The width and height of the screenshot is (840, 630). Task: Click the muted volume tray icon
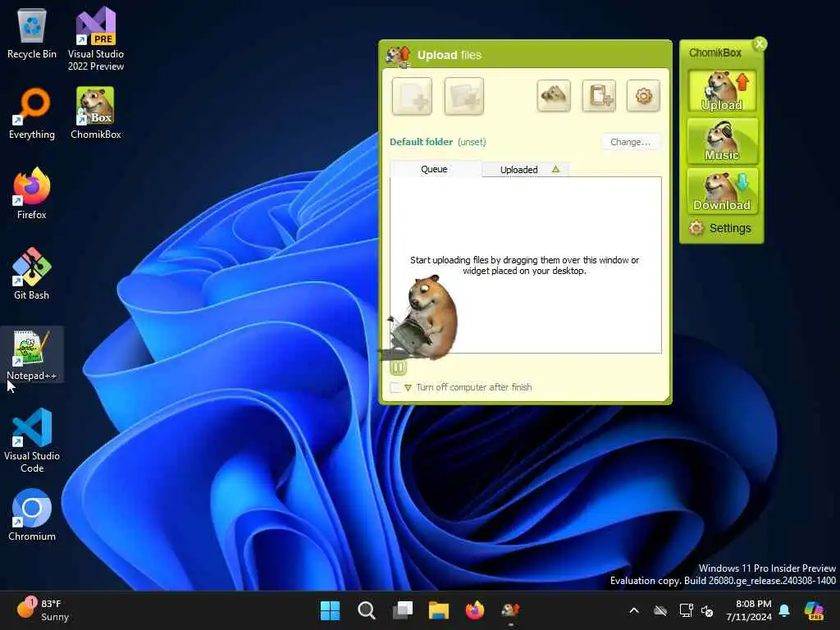[x=707, y=610]
